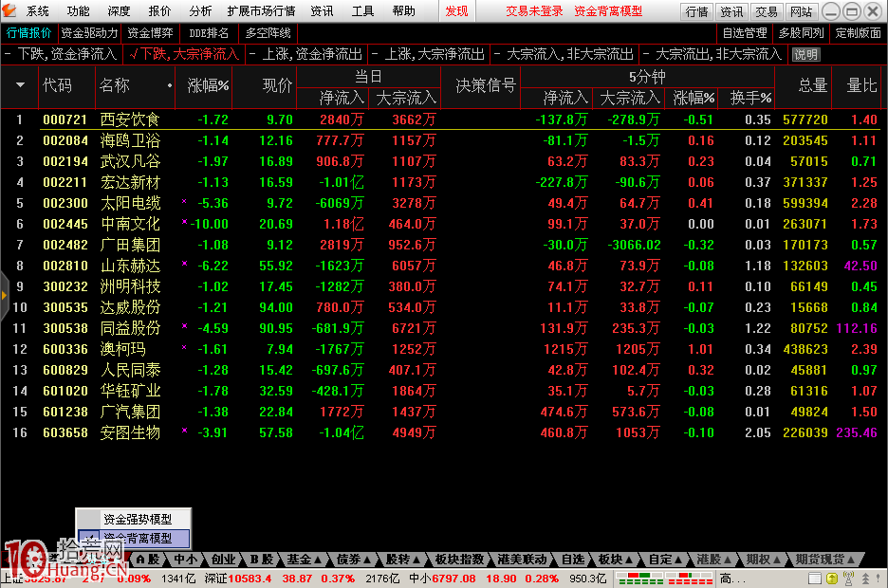This screenshot has height=588, width=888.
Task: Open the 深度 menu
Action: pos(119,10)
